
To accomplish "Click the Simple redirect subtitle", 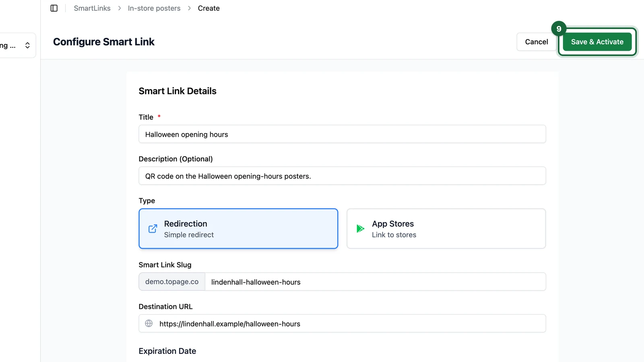I will pyautogui.click(x=189, y=235).
